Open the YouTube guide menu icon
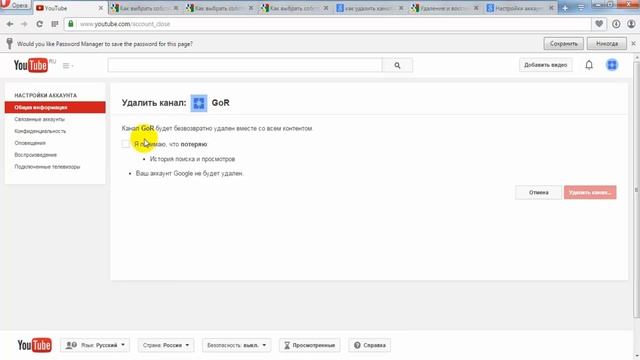 pyautogui.click(x=68, y=66)
